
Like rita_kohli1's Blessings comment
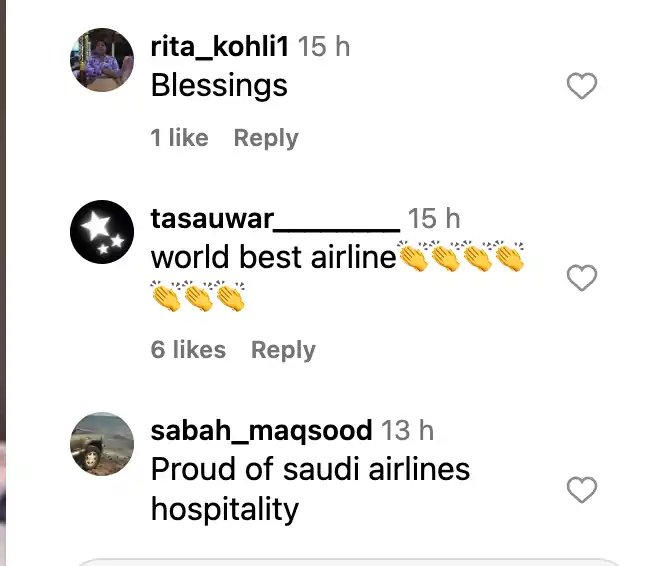click(582, 86)
